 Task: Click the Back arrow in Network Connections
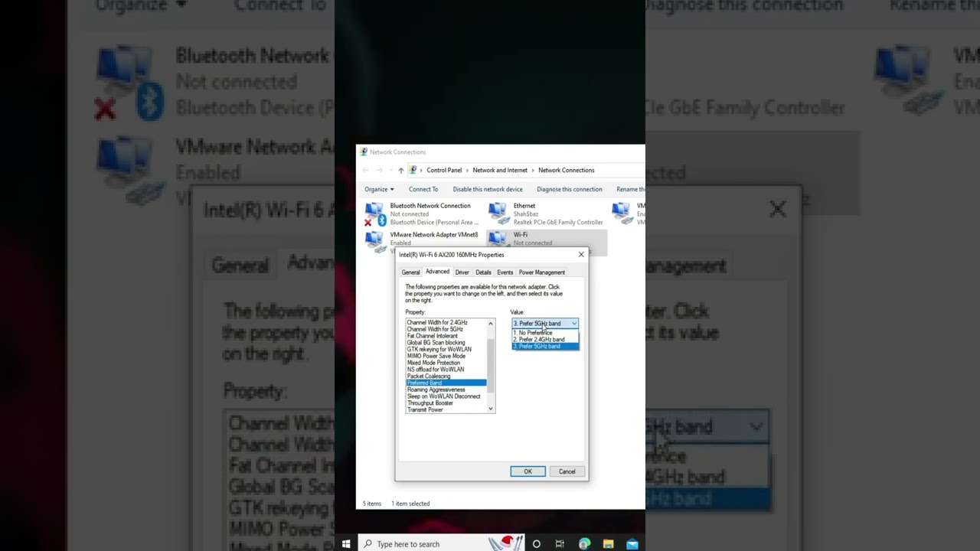365,170
